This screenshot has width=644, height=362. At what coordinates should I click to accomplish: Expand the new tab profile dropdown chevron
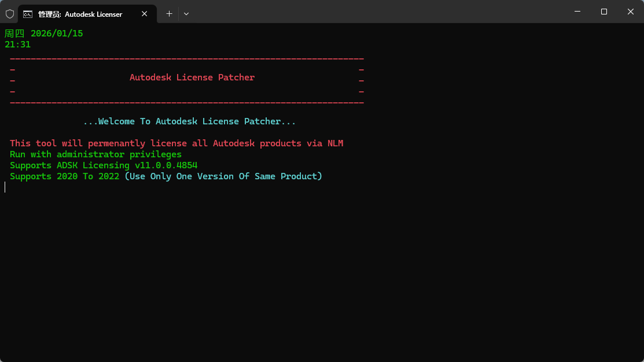186,13
